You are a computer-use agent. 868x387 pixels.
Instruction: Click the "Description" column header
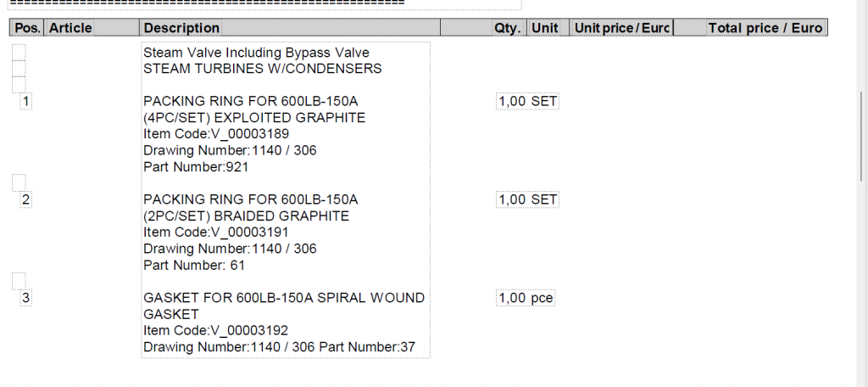181,28
